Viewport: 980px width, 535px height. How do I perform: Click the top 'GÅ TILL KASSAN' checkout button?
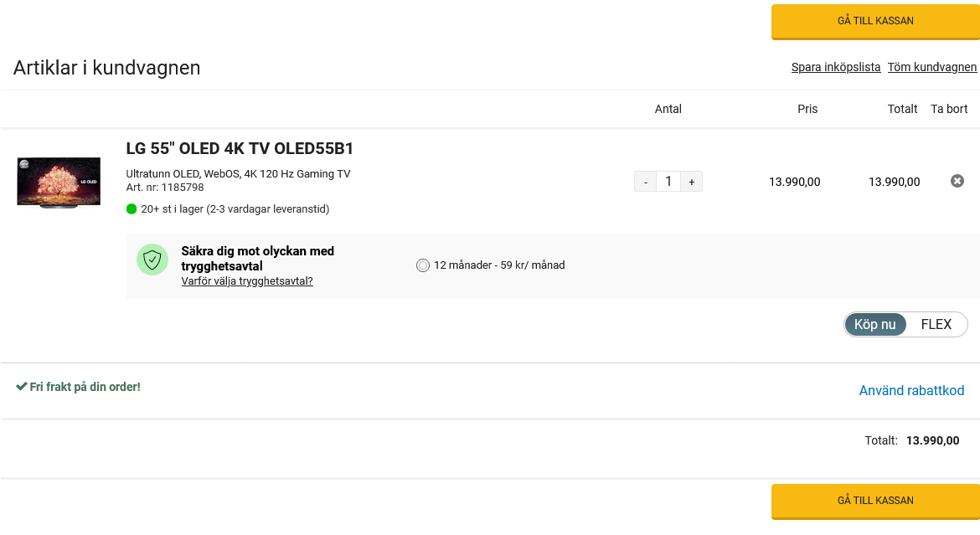tap(875, 22)
